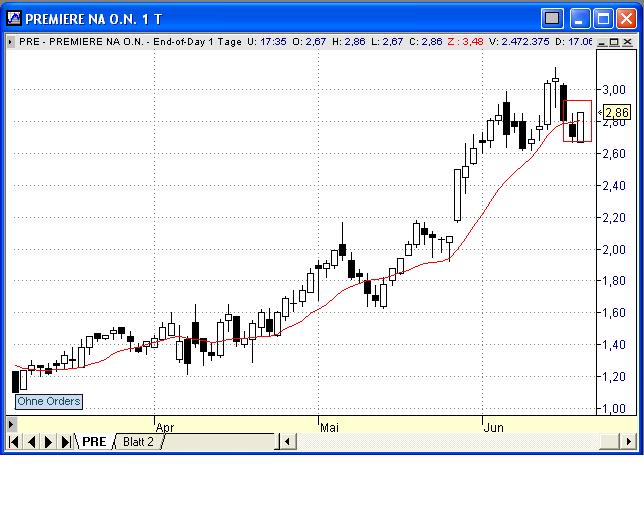Screen dimensions: 644x512
Task: Click the 2,00 price axis label
Action: (614, 249)
